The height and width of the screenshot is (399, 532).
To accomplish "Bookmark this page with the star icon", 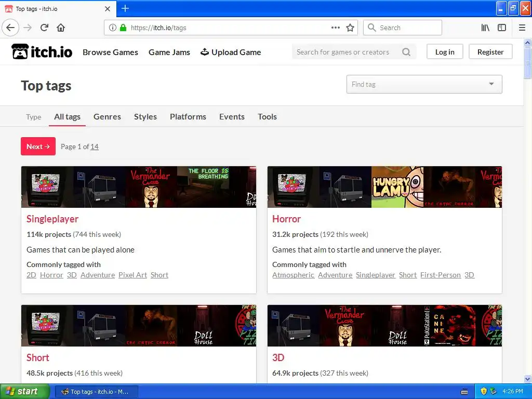I will pyautogui.click(x=350, y=28).
